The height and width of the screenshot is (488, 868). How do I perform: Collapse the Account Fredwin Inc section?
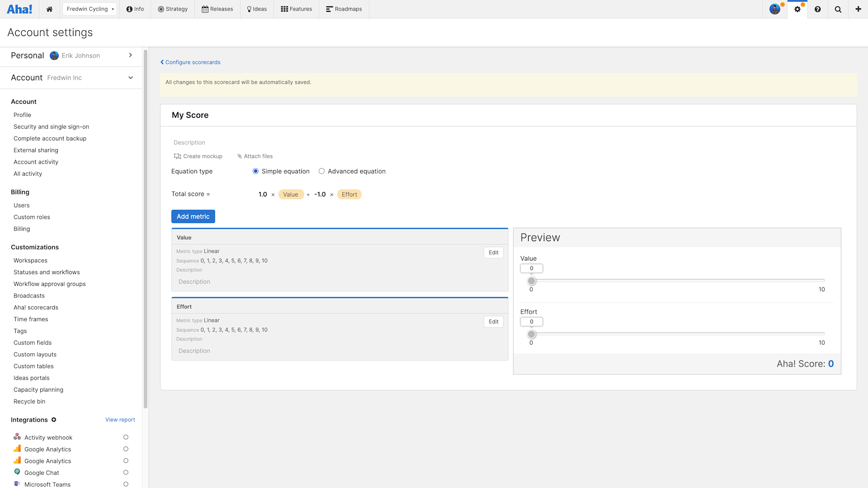(x=131, y=78)
